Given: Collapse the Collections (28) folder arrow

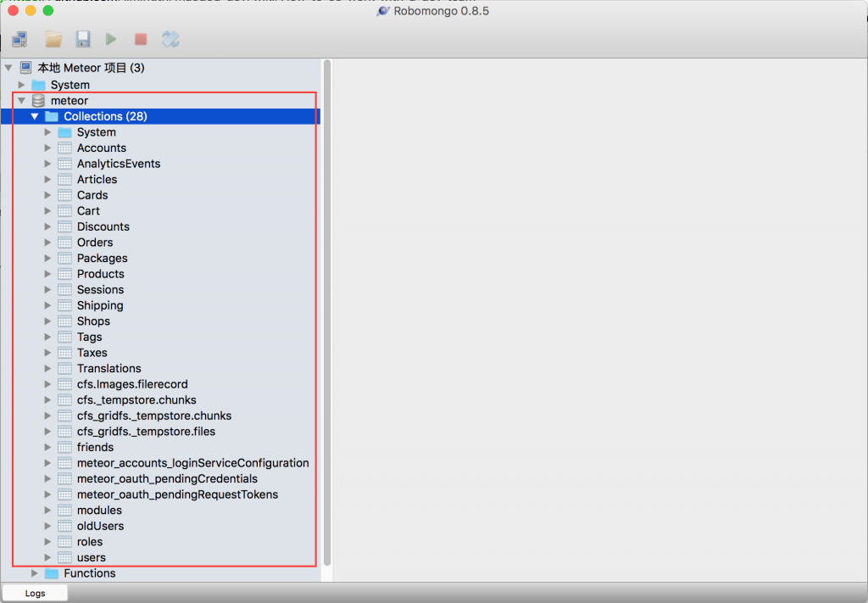Looking at the screenshot, I should click(35, 116).
